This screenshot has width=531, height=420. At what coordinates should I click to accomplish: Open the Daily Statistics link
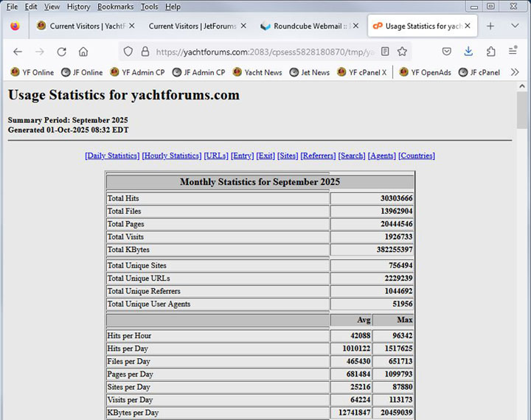tap(112, 155)
